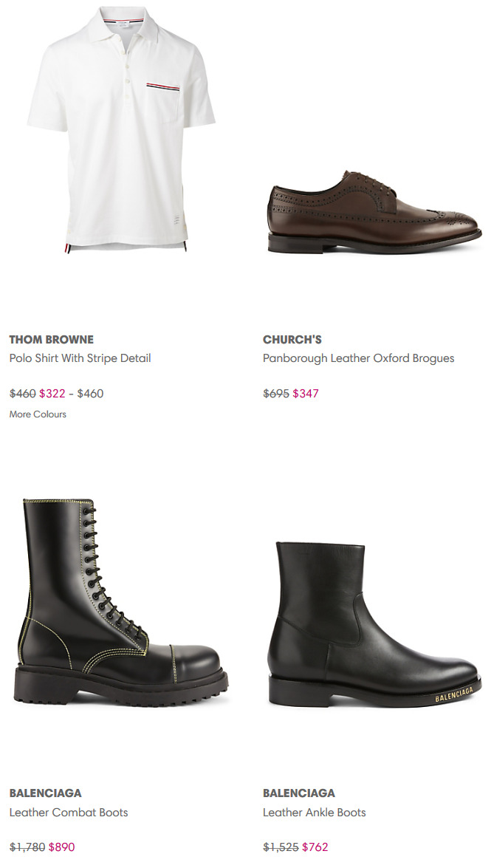Click the crossed-out $695 original price
Screen dimensions: 494x868
[x=276, y=394]
